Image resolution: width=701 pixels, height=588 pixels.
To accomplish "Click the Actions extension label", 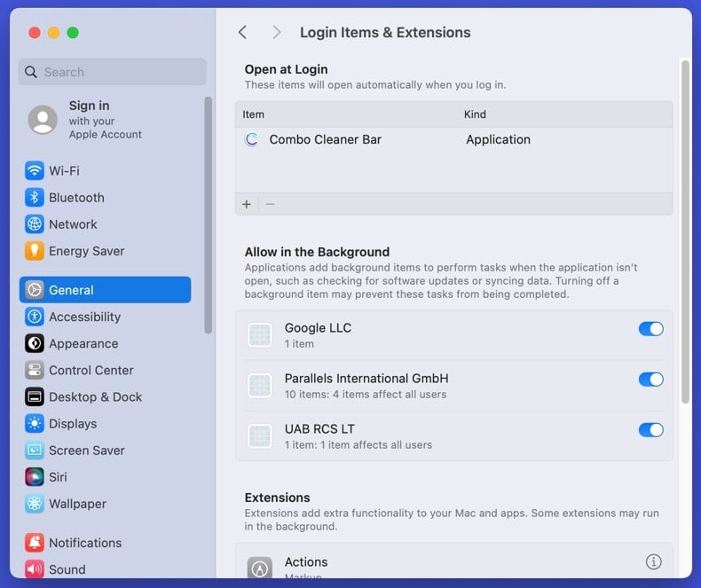I will [x=306, y=562].
